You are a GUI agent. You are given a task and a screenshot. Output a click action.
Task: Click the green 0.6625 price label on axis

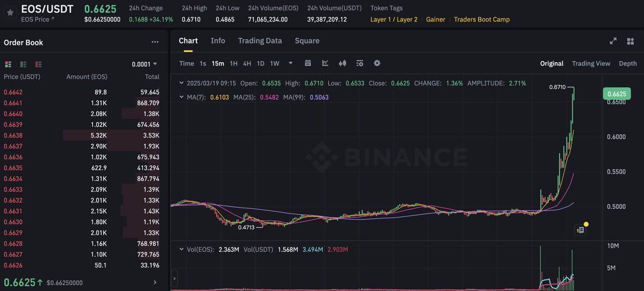(616, 94)
